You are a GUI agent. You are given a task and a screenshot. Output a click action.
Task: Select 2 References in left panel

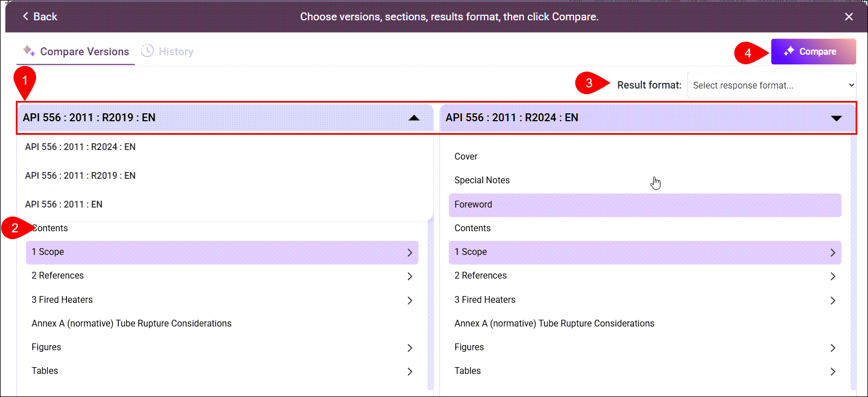[222, 276]
